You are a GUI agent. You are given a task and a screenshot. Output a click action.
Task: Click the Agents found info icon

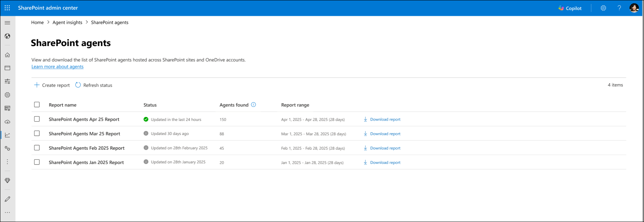click(253, 105)
